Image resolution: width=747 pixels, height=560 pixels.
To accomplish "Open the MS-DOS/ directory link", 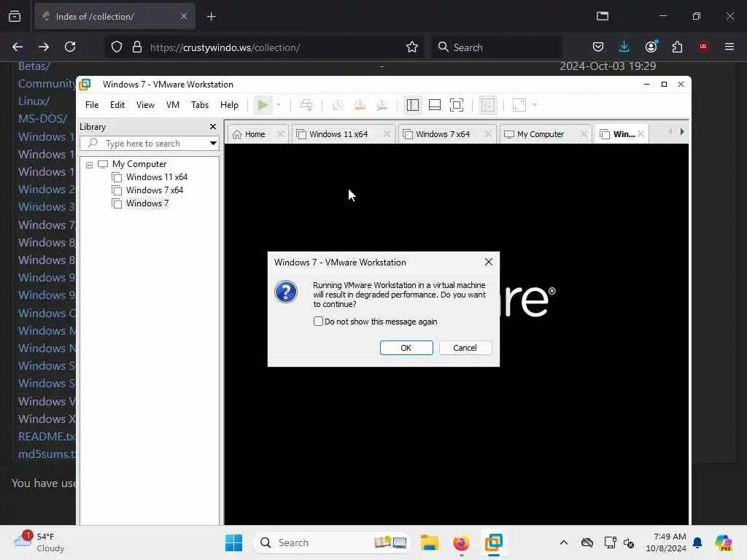I will (x=42, y=119).
